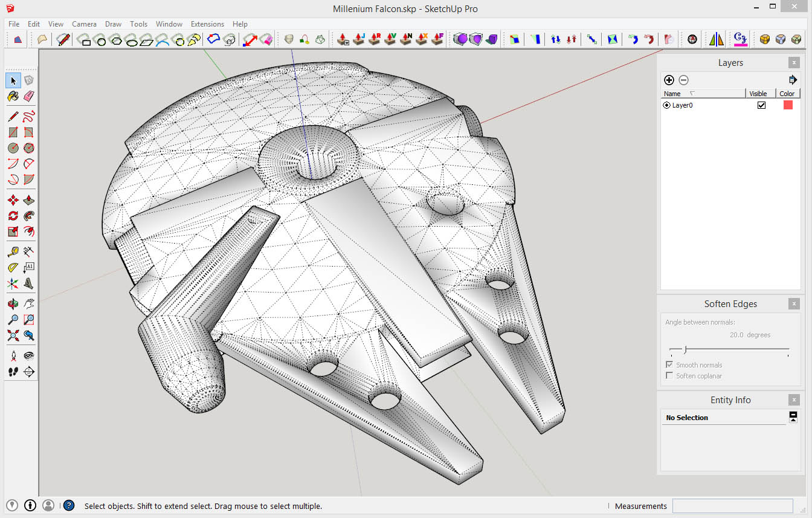The height and width of the screenshot is (518, 812).
Task: Open the Camera menu
Action: coord(84,24)
